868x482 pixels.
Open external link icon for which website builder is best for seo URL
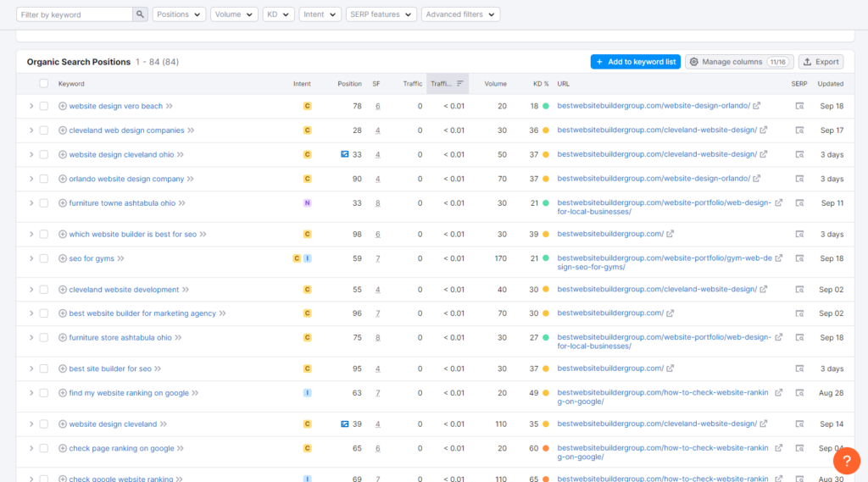(670, 234)
